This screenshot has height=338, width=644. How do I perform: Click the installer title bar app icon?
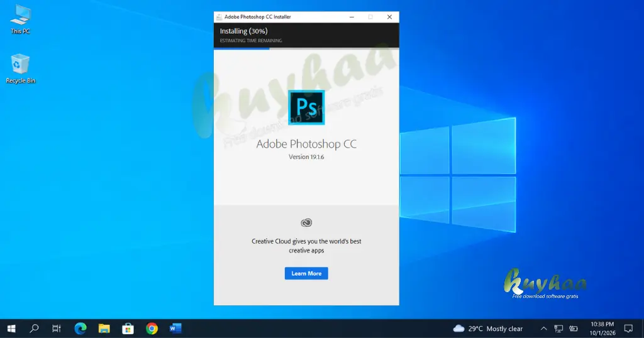pos(219,17)
